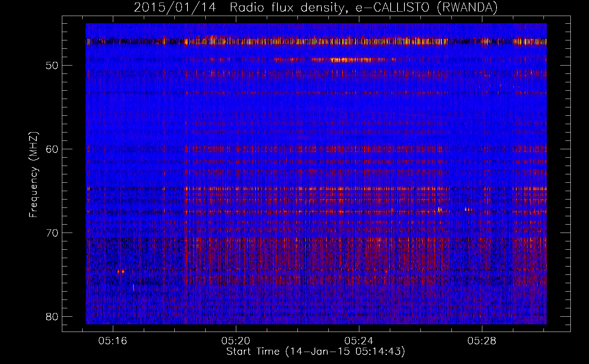Click the 60 frequency tick label
The image size is (589, 364).
pyautogui.click(x=52, y=149)
